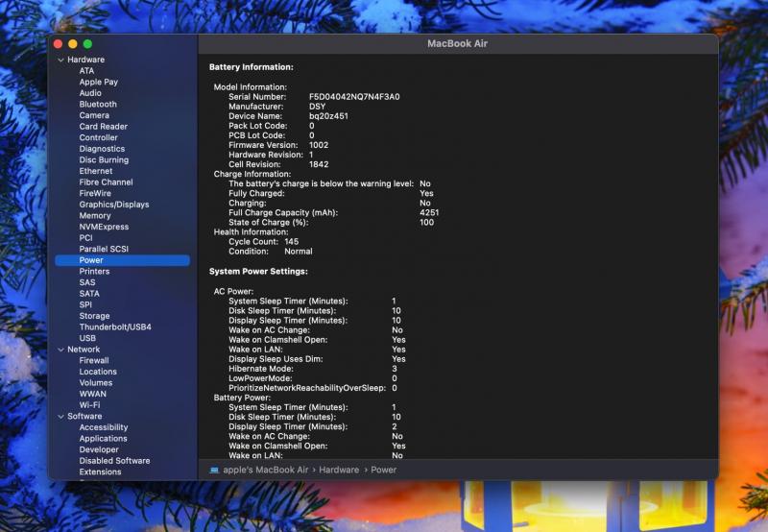Click Power in the path bar
Image resolution: width=768 pixels, height=532 pixels.
[383, 470]
